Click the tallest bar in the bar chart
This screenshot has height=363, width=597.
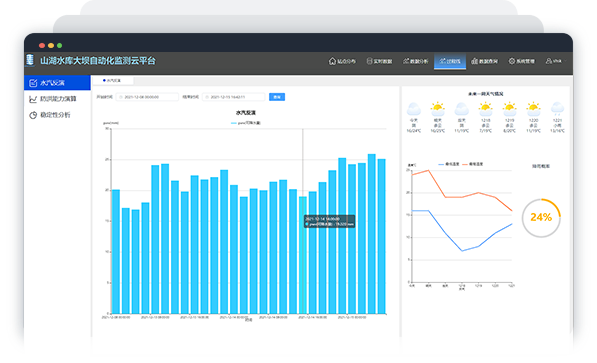[372, 234]
